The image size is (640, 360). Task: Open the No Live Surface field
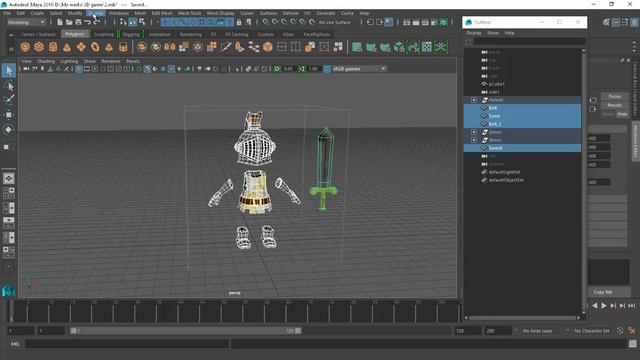tap(335, 22)
